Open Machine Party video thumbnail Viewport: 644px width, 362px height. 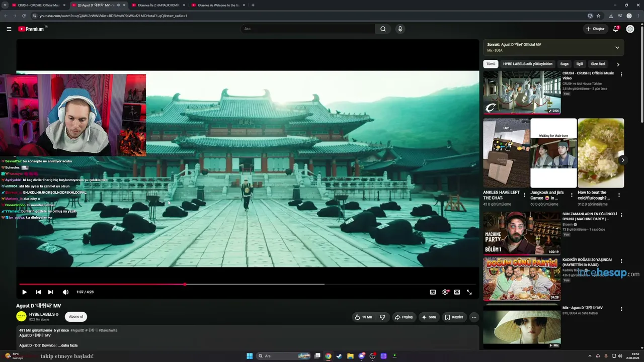pyautogui.click(x=522, y=233)
